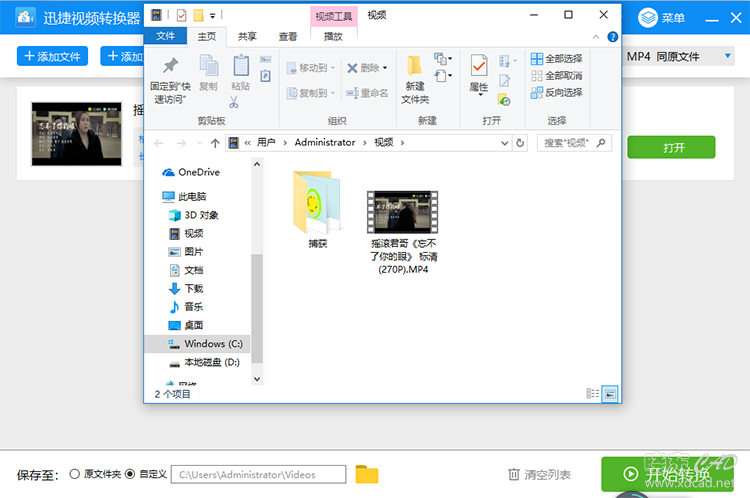Screen dimensions: 750x498
Task: Click the Back navigation arrow
Action: click(159, 143)
